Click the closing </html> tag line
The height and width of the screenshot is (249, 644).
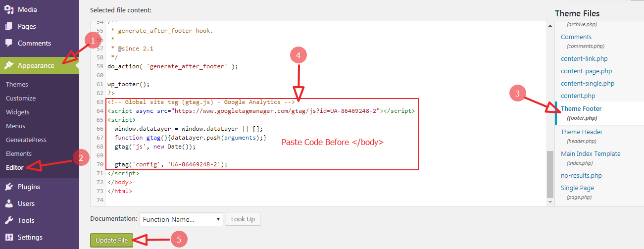pyautogui.click(x=119, y=191)
